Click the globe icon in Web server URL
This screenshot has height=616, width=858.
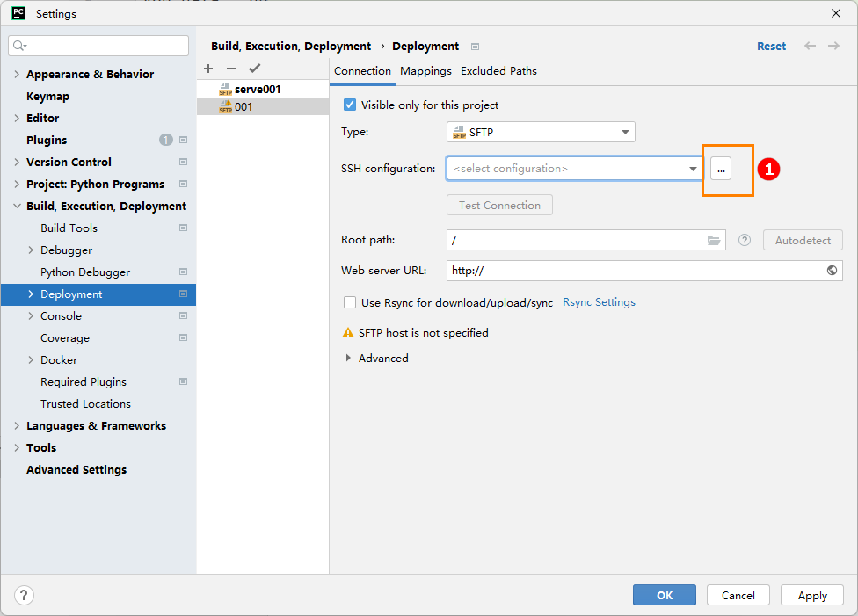[832, 271]
